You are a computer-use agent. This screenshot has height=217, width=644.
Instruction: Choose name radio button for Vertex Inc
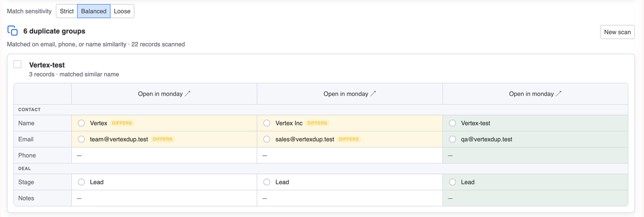(267, 123)
